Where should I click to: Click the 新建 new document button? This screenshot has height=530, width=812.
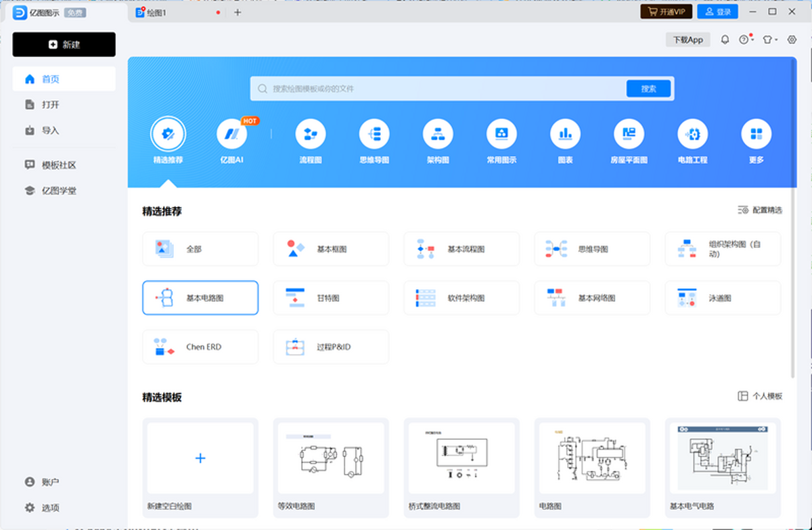coord(64,44)
